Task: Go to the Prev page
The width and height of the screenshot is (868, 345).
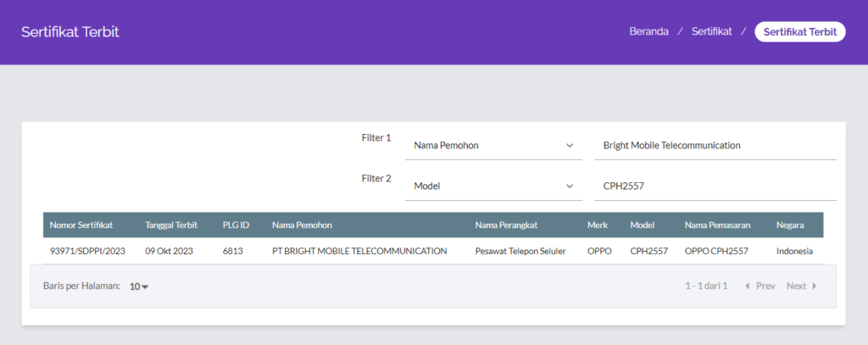Action: (x=765, y=287)
